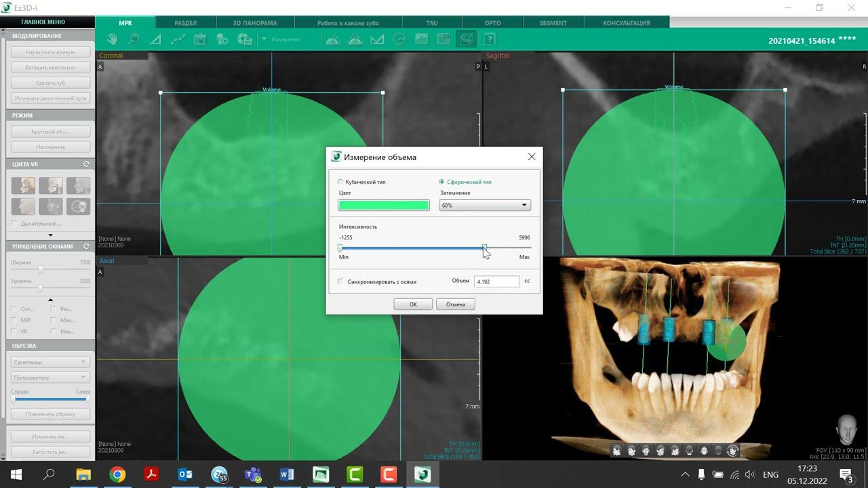Viewport: 868px width, 488px height.
Task: Expand the Измерение toolbar dropdown
Action: click(x=264, y=39)
